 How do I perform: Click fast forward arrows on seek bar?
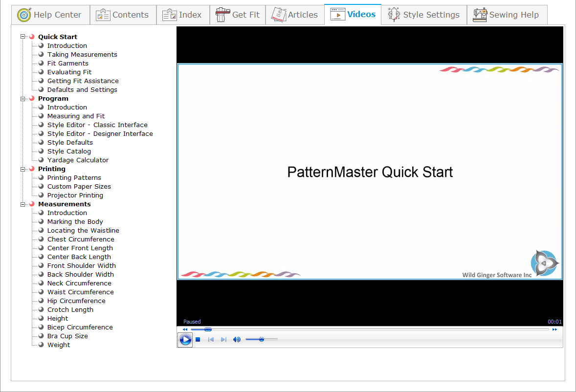click(x=554, y=329)
